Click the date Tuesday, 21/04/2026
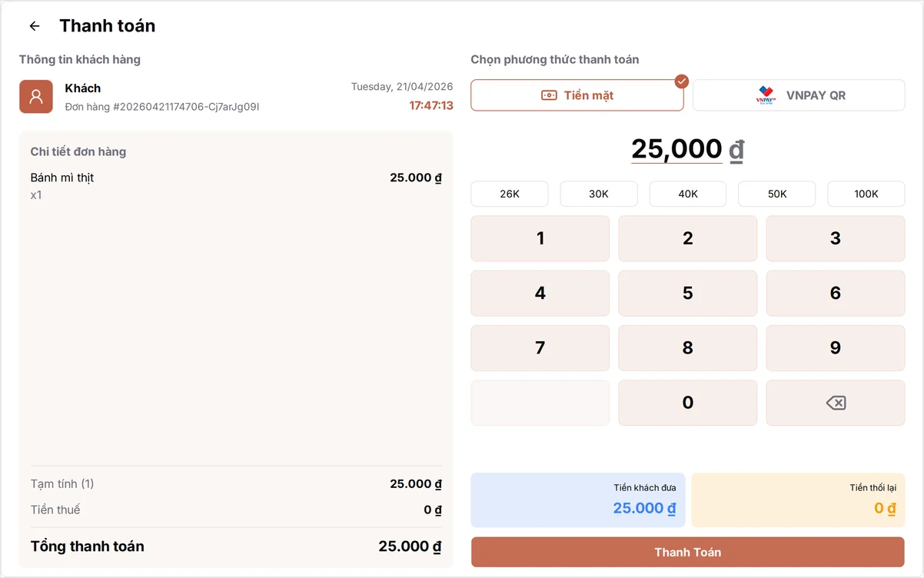This screenshot has width=924, height=578. (x=402, y=87)
